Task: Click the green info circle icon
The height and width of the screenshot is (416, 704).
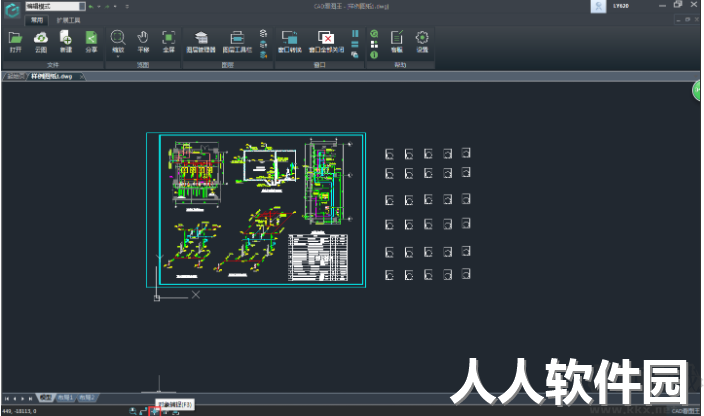Action: [x=374, y=55]
